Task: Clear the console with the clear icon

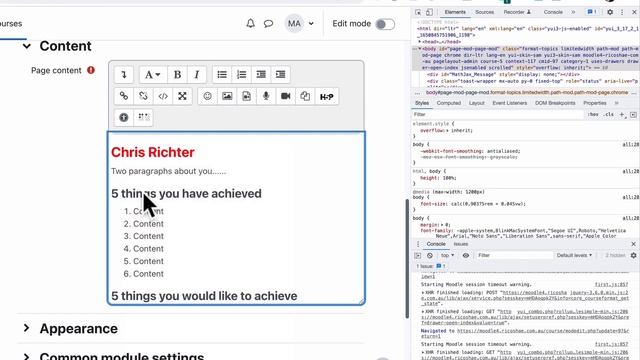Action: tap(430, 256)
